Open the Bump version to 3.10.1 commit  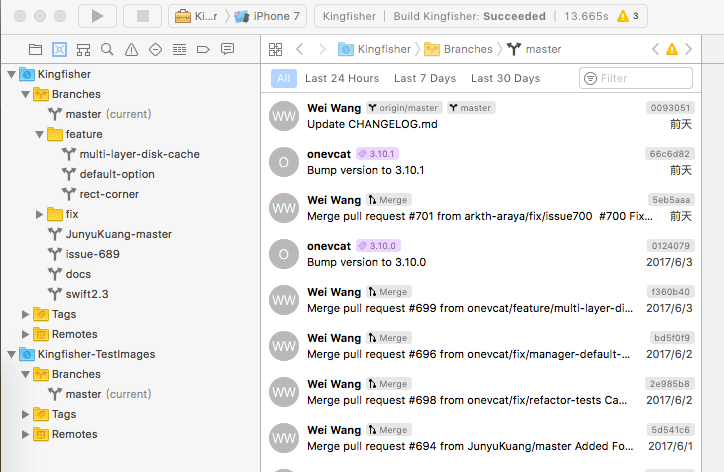tap(481, 162)
